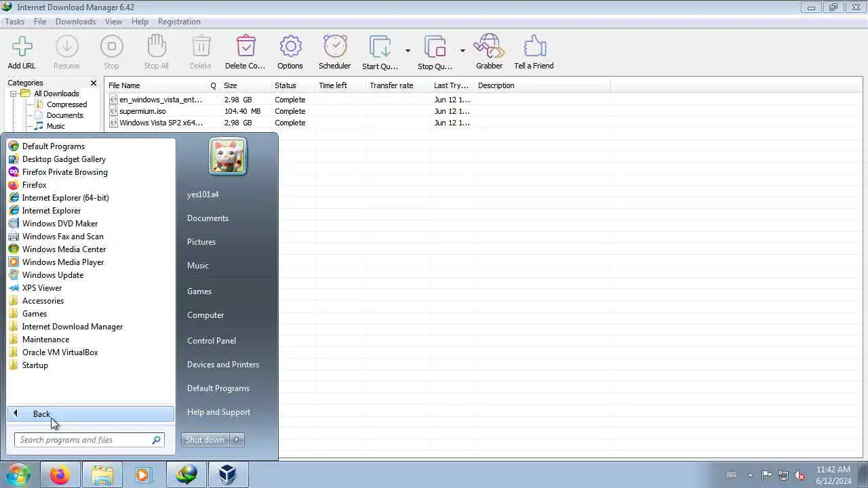Select Compressed category

66,104
